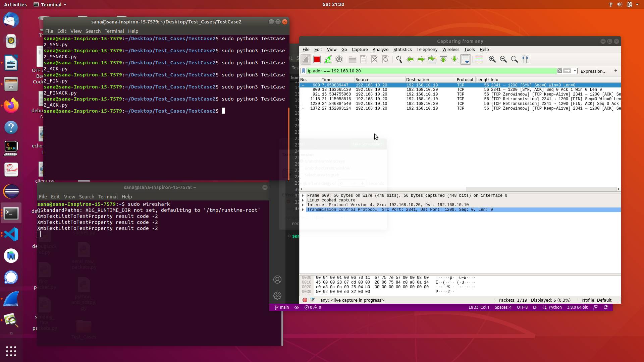
Task: Click the Expression... button
Action: pyautogui.click(x=593, y=71)
